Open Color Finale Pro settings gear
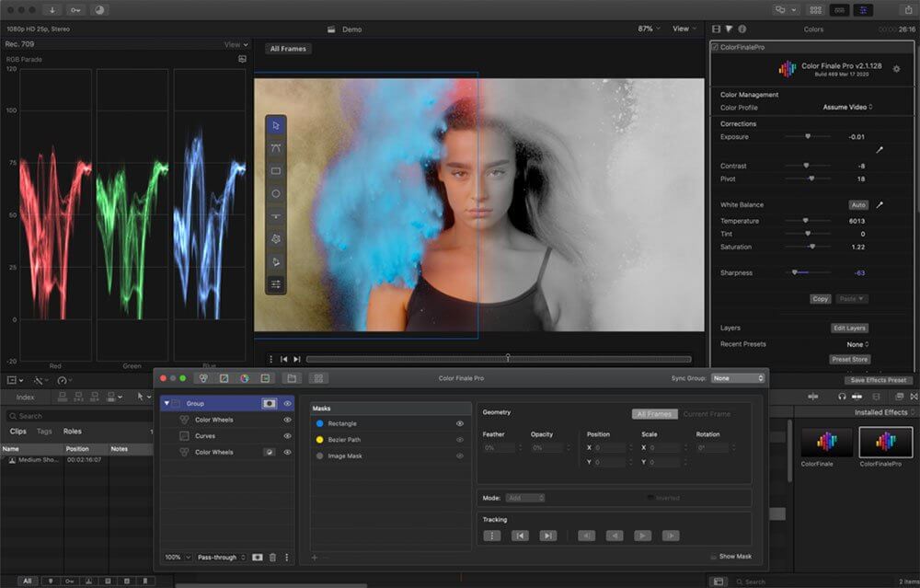 pos(897,69)
